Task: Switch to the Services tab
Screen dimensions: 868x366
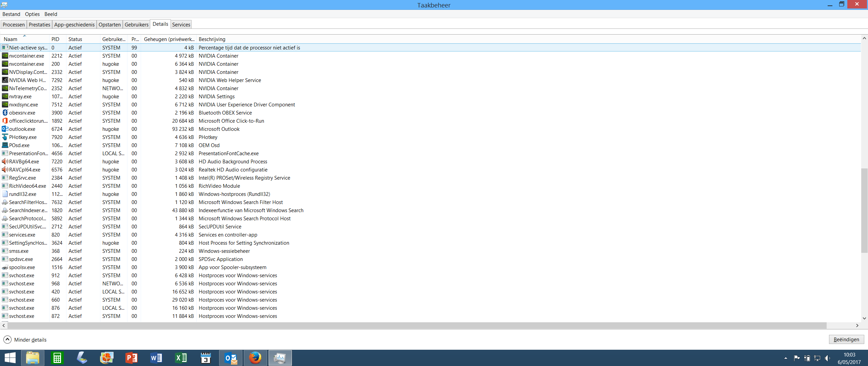Action: (x=181, y=24)
